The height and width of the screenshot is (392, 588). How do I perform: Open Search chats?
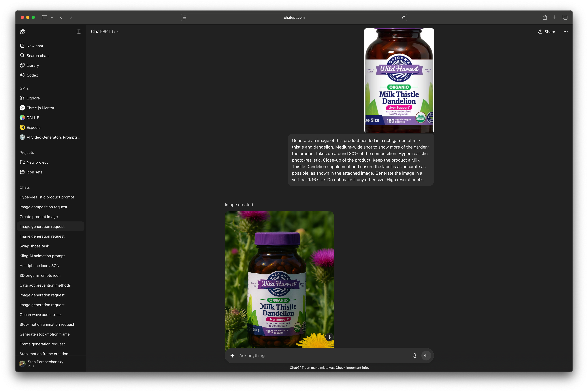click(x=38, y=56)
